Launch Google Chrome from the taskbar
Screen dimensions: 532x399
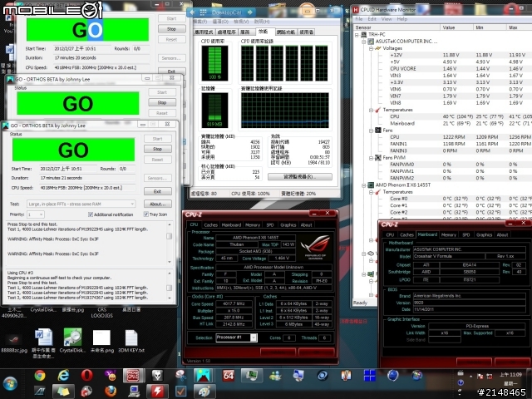pos(40,376)
